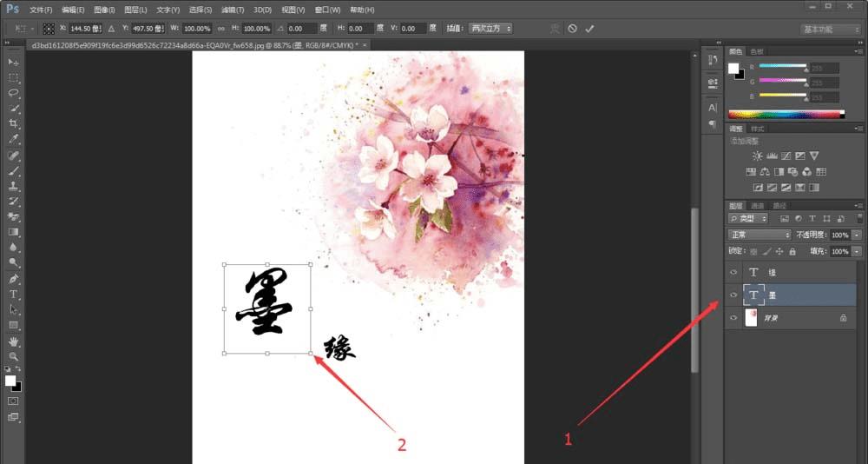
Task: Click the color spectrum ramp
Action: 786,115
